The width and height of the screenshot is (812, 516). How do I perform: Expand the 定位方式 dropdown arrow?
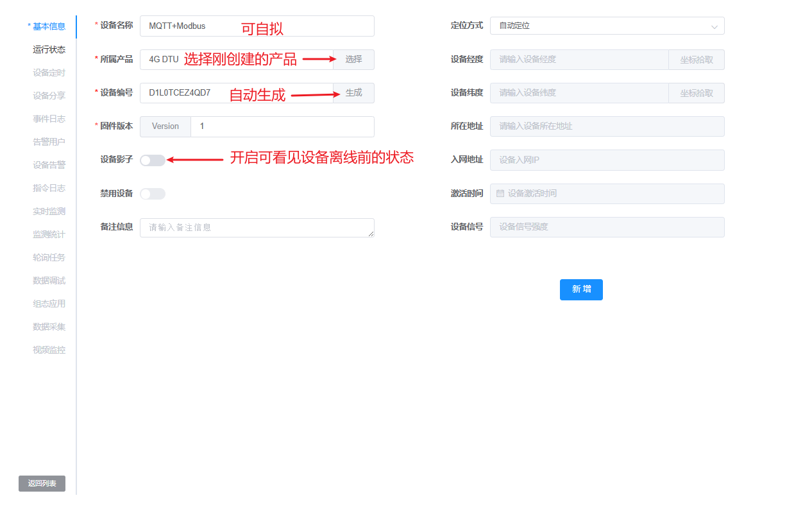pos(714,26)
